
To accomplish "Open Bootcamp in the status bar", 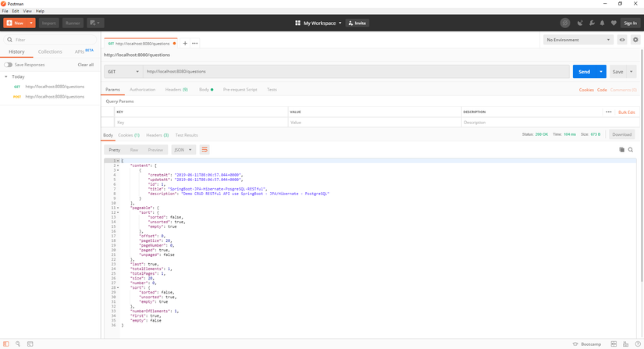I will [x=587, y=344].
